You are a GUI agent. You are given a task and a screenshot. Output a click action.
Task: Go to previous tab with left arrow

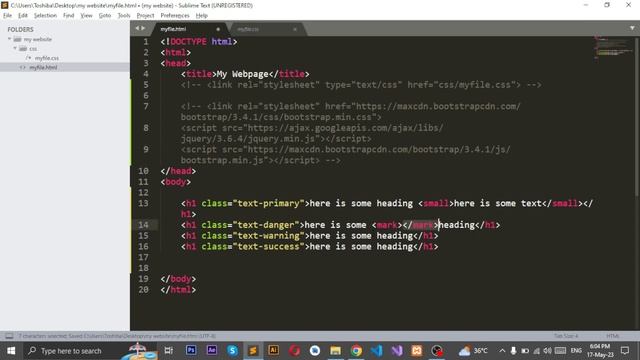[x=137, y=28]
